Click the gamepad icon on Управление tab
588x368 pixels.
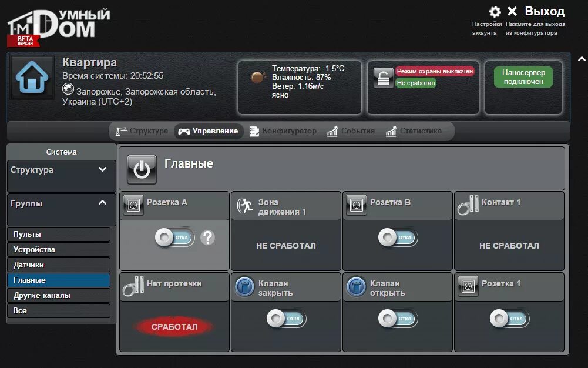tap(184, 131)
